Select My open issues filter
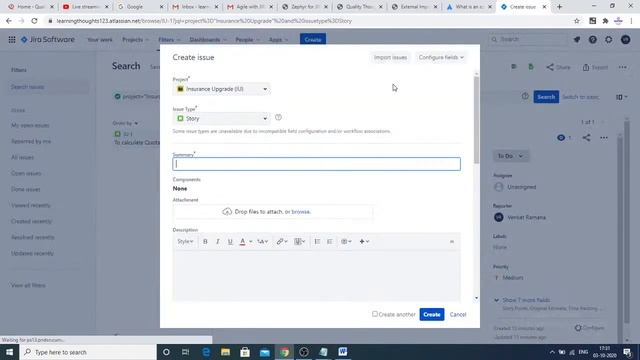The height and width of the screenshot is (360, 640). (x=30, y=125)
